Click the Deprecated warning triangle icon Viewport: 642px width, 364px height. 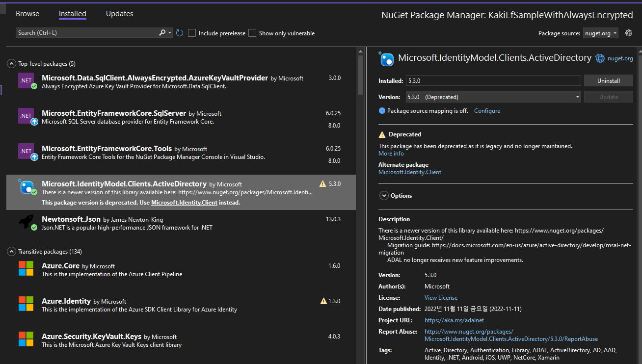(382, 134)
